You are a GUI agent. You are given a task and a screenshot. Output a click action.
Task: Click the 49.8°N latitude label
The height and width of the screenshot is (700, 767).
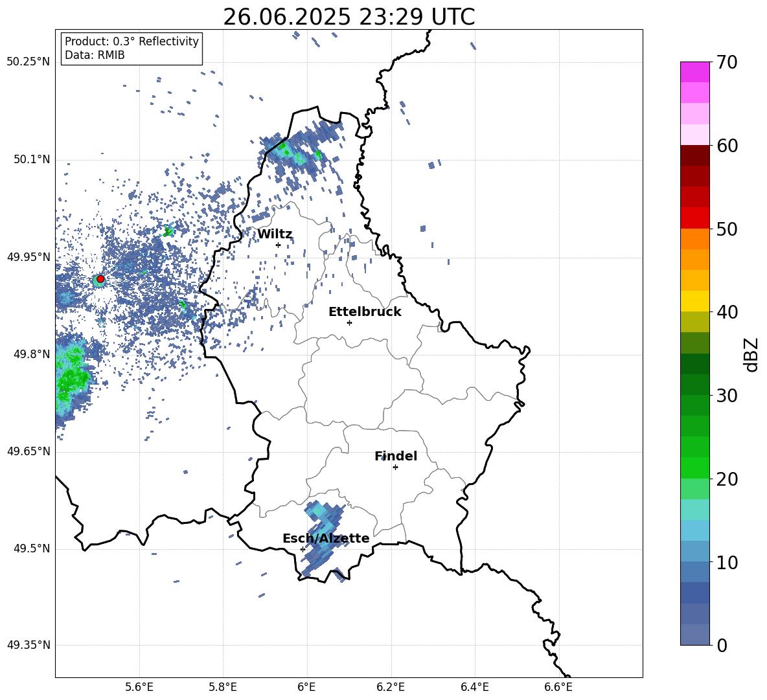(x=31, y=354)
